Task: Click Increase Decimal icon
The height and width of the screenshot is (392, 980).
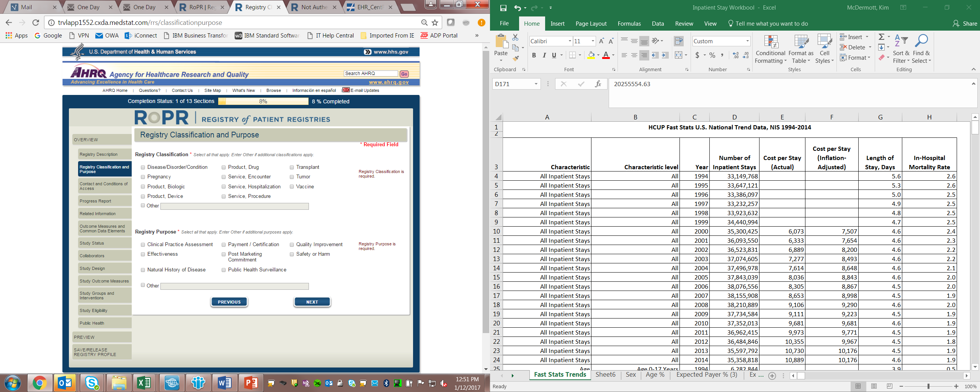Action: pos(735,55)
